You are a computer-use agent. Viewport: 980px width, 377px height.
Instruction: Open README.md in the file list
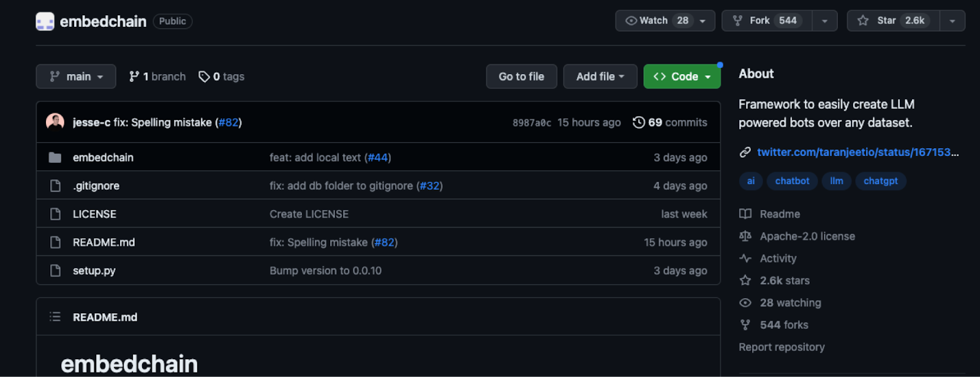[x=104, y=242]
